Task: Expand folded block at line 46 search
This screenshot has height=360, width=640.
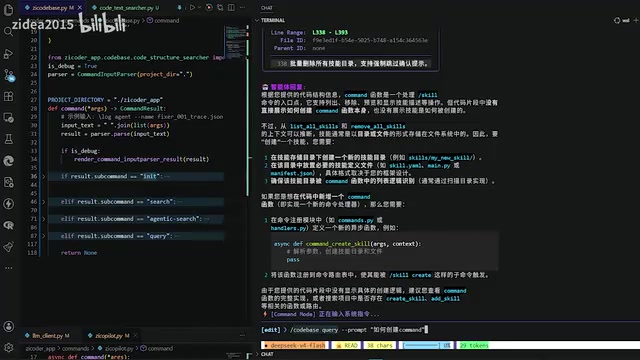Action: pos(44,202)
